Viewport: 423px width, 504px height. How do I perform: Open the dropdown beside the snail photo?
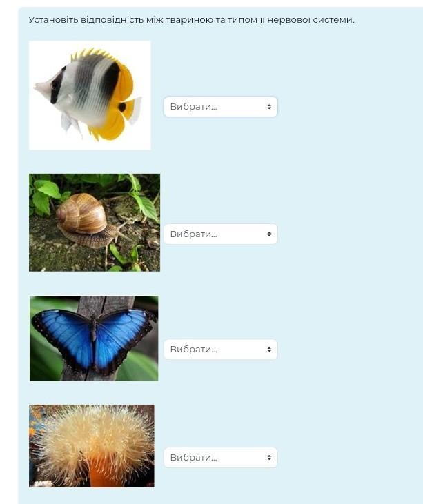click(x=220, y=234)
